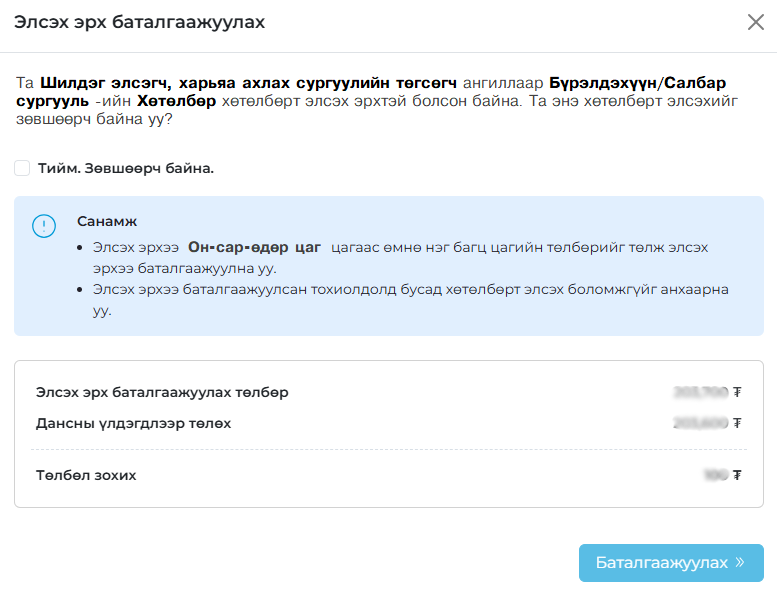Close the Элсэх эрх баталгаажуулах dialog

[756, 22]
